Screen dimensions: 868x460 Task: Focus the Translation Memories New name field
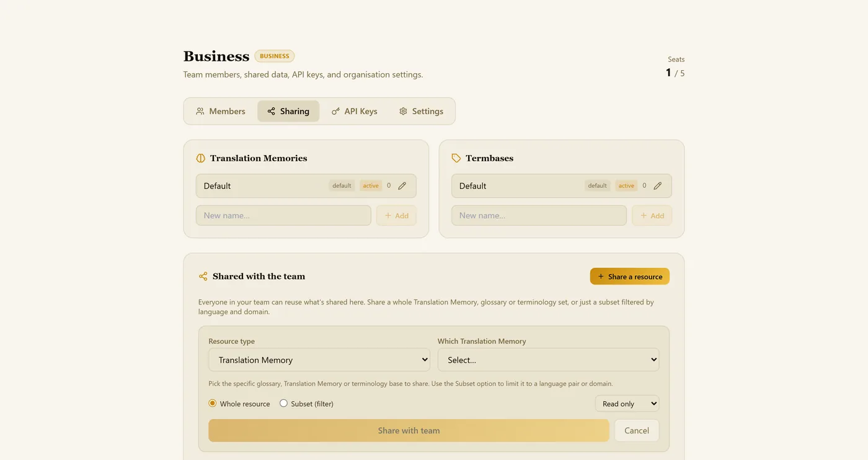283,216
